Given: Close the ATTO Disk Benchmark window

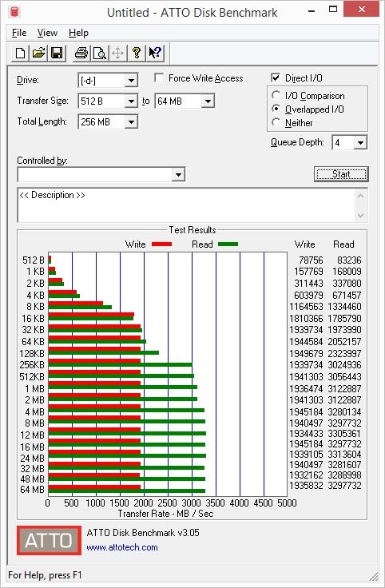Looking at the screenshot, I should pyautogui.click(x=362, y=9).
